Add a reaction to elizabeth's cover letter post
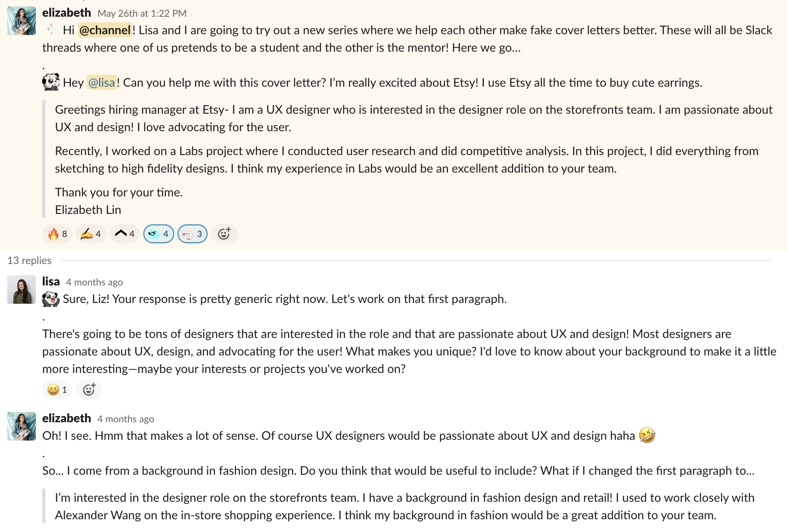Image resolution: width=787 pixels, height=532 pixels. point(224,234)
